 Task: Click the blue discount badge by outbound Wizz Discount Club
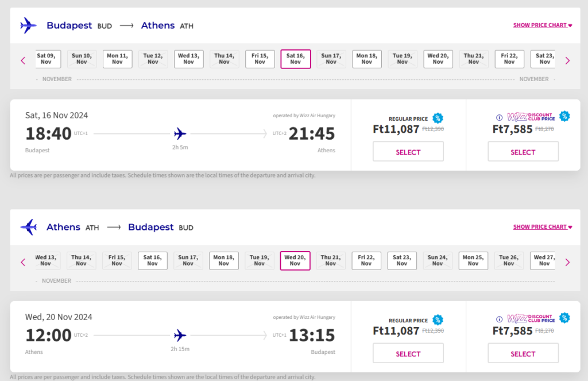tap(564, 116)
